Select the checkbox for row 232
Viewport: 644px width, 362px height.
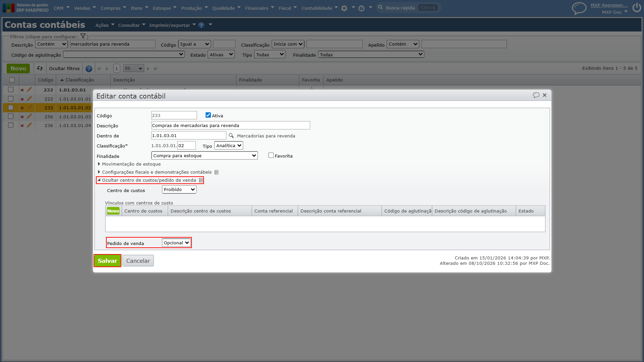[x=11, y=89]
